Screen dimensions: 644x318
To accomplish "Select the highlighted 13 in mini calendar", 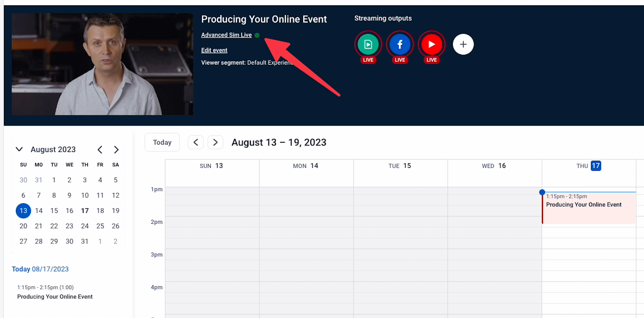I will click(x=23, y=211).
